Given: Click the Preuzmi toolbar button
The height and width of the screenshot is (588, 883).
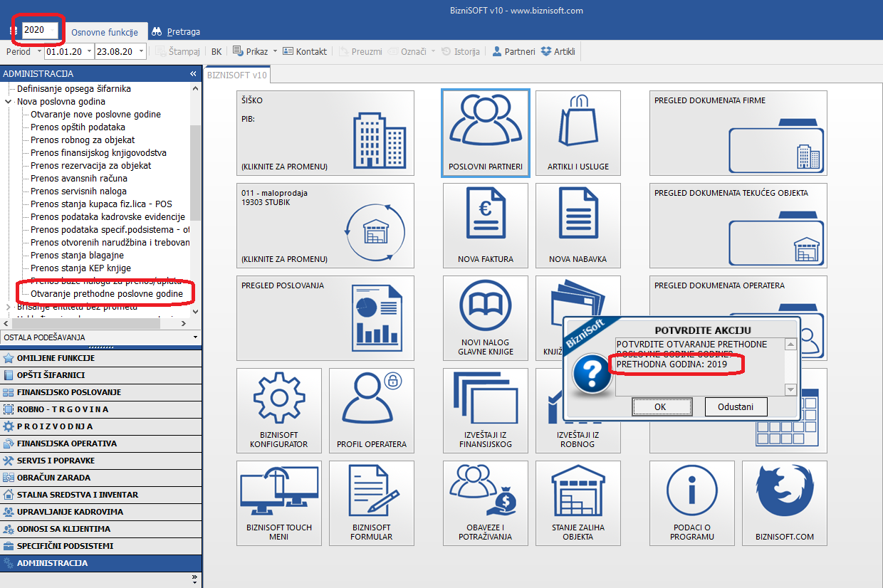Looking at the screenshot, I should coord(361,51).
